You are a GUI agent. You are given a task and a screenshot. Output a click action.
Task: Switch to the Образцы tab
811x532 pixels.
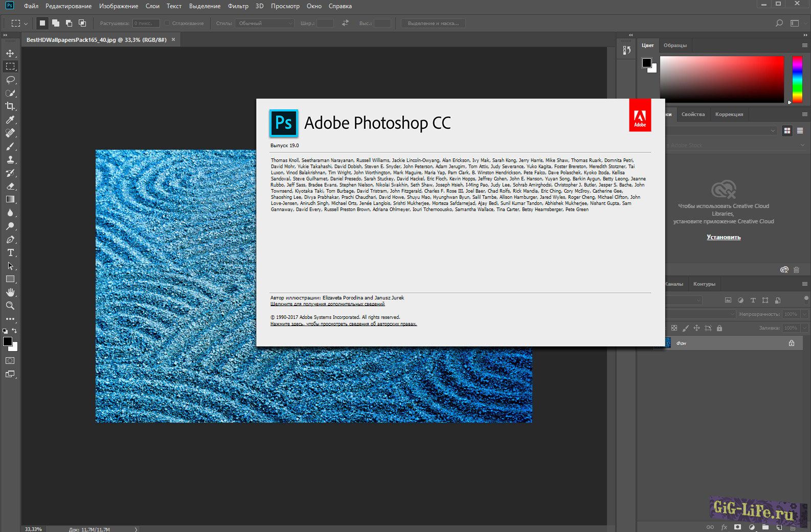675,45
